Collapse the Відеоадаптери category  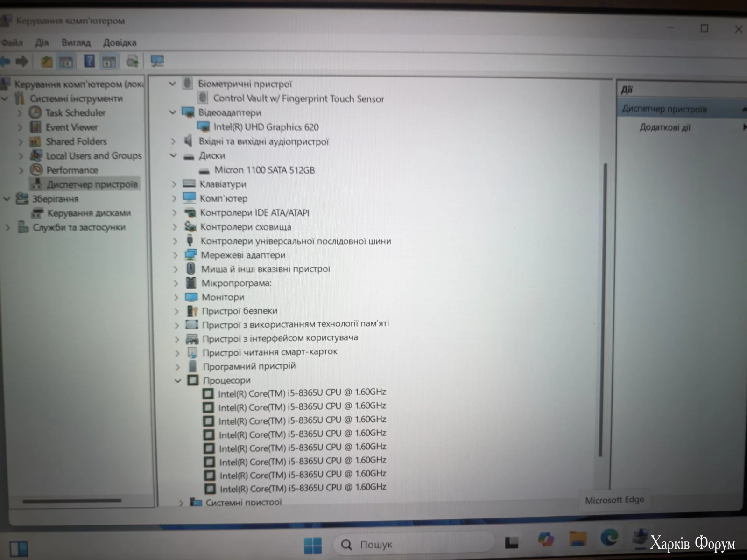[x=173, y=112]
